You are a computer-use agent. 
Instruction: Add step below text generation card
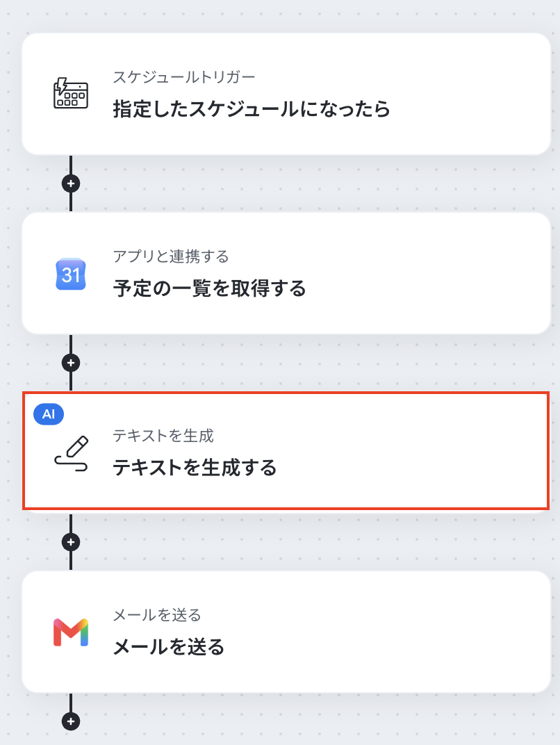71,542
